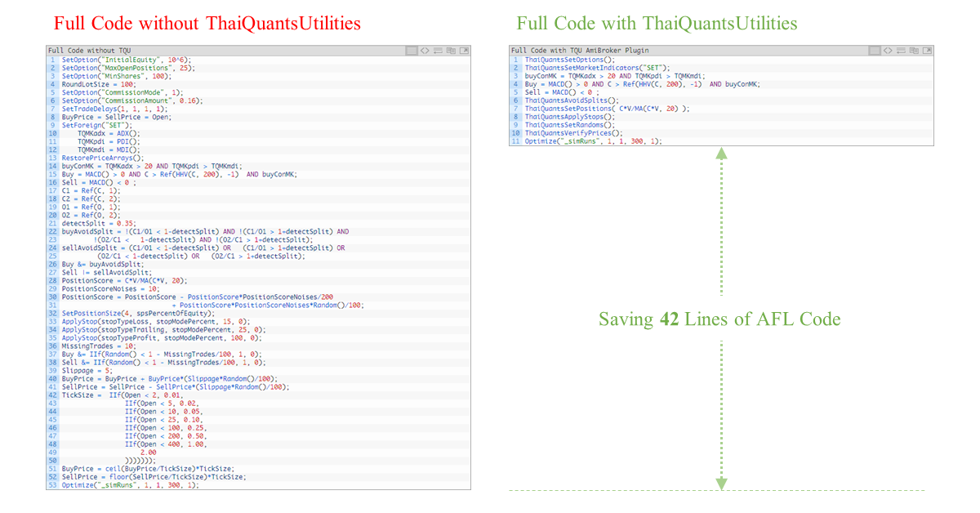Show plain code in TQU Plugin panel

point(888,51)
